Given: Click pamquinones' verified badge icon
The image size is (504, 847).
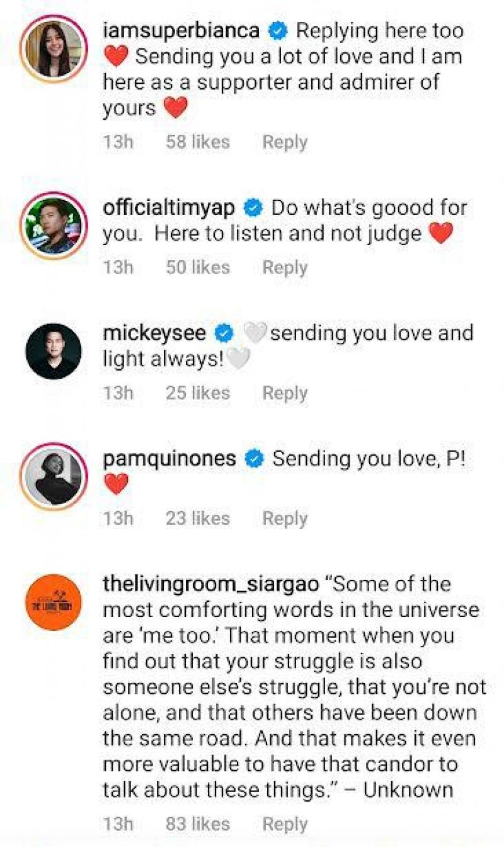Looking at the screenshot, I should click(254, 459).
